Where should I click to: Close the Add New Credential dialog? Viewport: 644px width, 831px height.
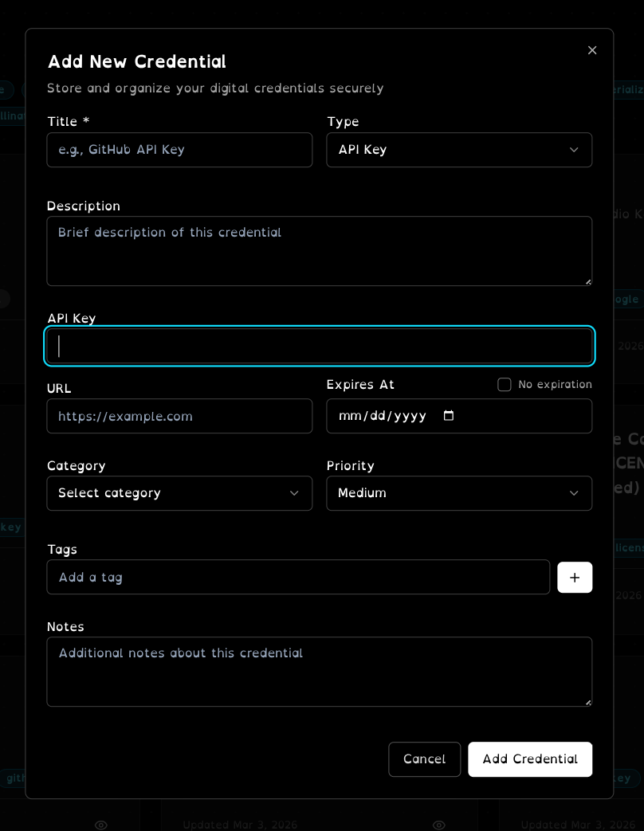click(x=592, y=50)
